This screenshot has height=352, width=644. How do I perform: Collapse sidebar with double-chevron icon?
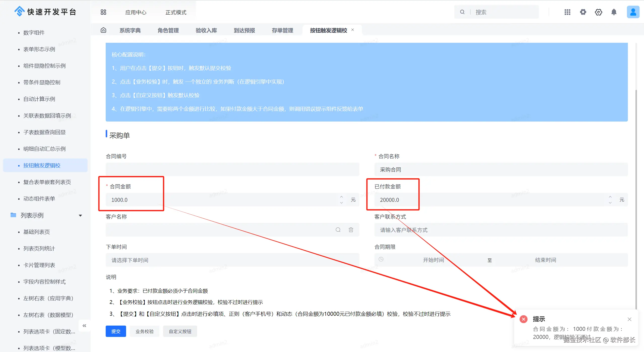[x=84, y=326]
